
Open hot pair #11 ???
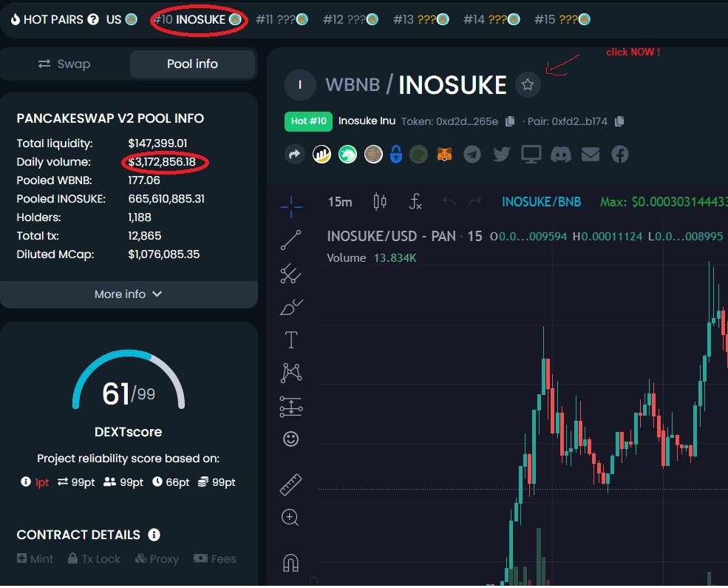tap(282, 19)
